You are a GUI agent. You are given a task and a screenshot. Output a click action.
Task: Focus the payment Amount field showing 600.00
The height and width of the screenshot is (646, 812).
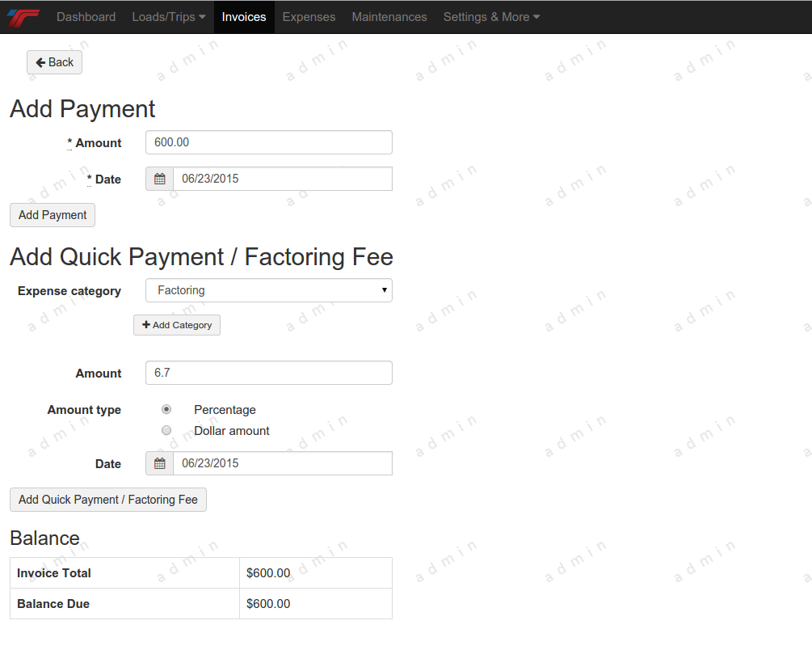tap(269, 142)
